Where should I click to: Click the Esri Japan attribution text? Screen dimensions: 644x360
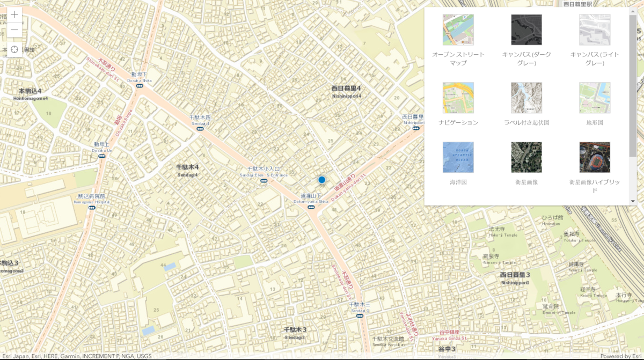pos(14,356)
